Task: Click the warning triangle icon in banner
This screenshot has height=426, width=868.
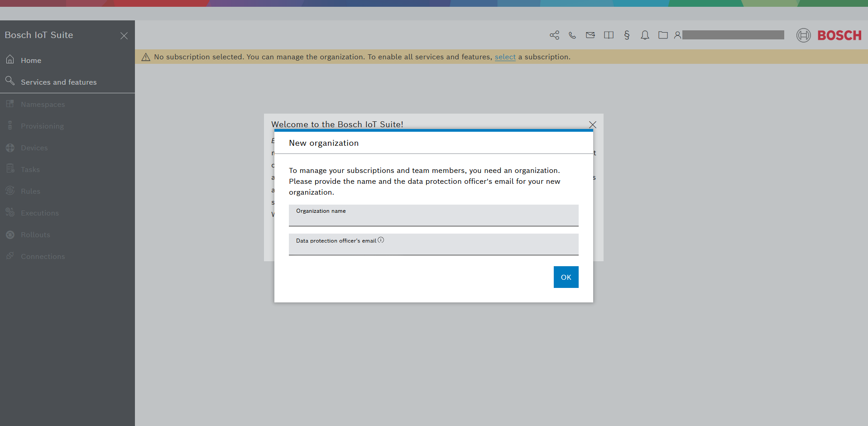Action: (146, 57)
